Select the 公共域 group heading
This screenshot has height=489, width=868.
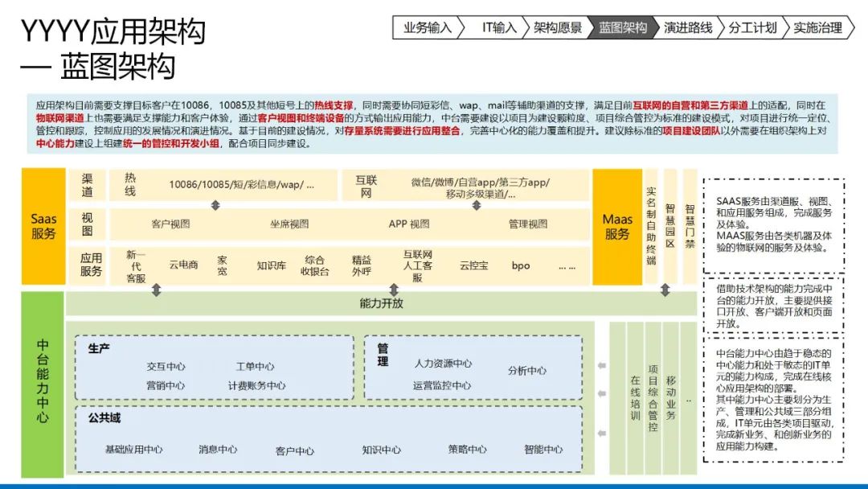coord(104,418)
